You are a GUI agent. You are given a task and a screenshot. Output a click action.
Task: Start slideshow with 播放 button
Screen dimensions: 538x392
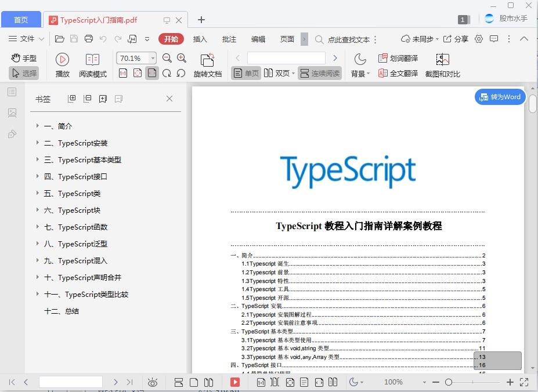pos(63,65)
